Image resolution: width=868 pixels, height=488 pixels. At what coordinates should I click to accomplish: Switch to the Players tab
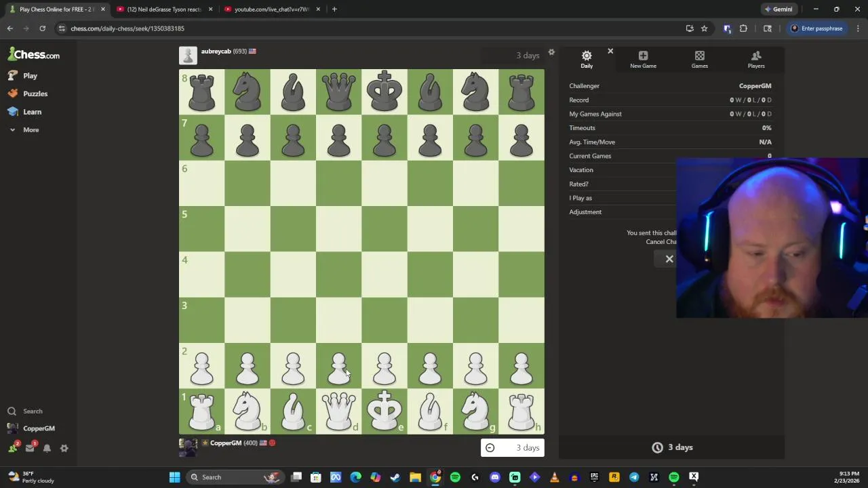[756, 59]
